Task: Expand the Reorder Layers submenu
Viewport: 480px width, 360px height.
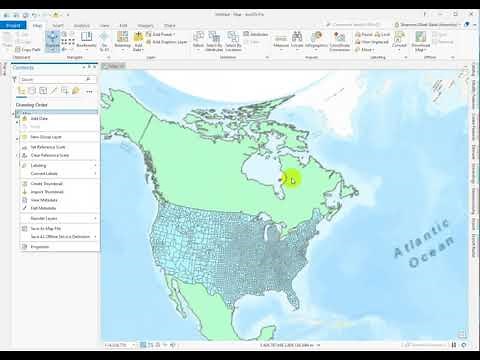Action: click(59, 218)
